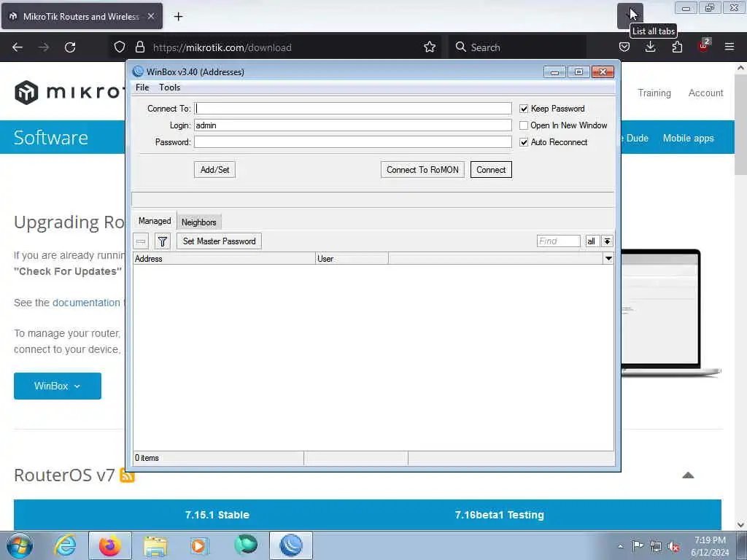Open File Explorer folder taskbar icon
Viewport: 747px width, 560px height.
click(x=155, y=545)
